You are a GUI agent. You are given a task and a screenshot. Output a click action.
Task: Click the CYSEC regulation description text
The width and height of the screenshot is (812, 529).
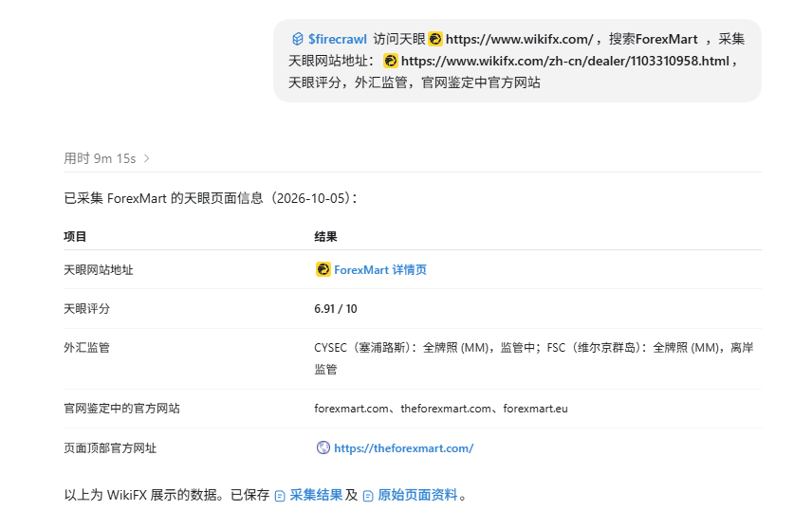(534, 358)
